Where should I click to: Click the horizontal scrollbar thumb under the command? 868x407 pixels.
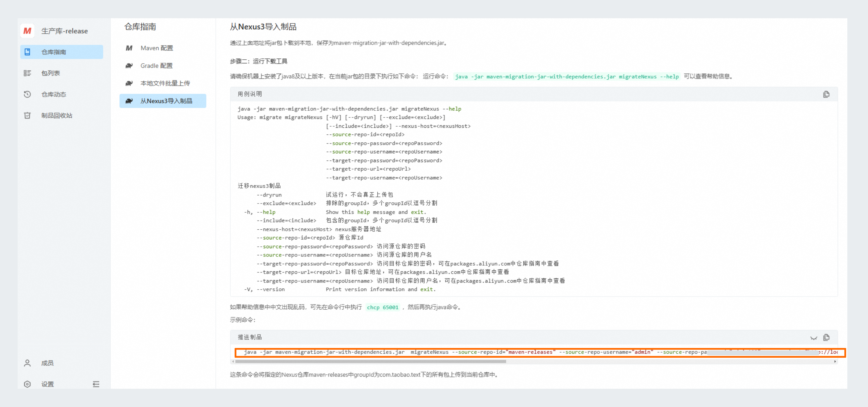pyautogui.click(x=370, y=361)
